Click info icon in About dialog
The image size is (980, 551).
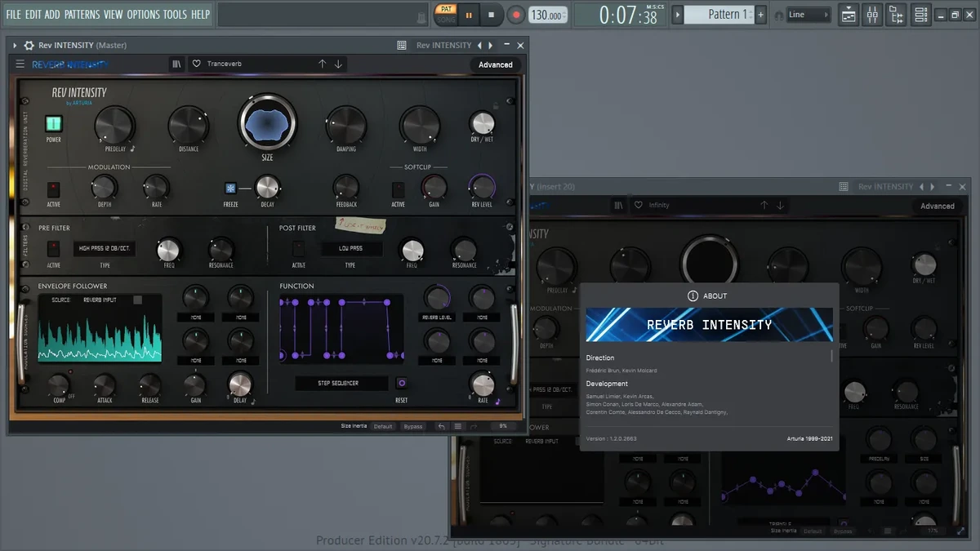pos(693,296)
